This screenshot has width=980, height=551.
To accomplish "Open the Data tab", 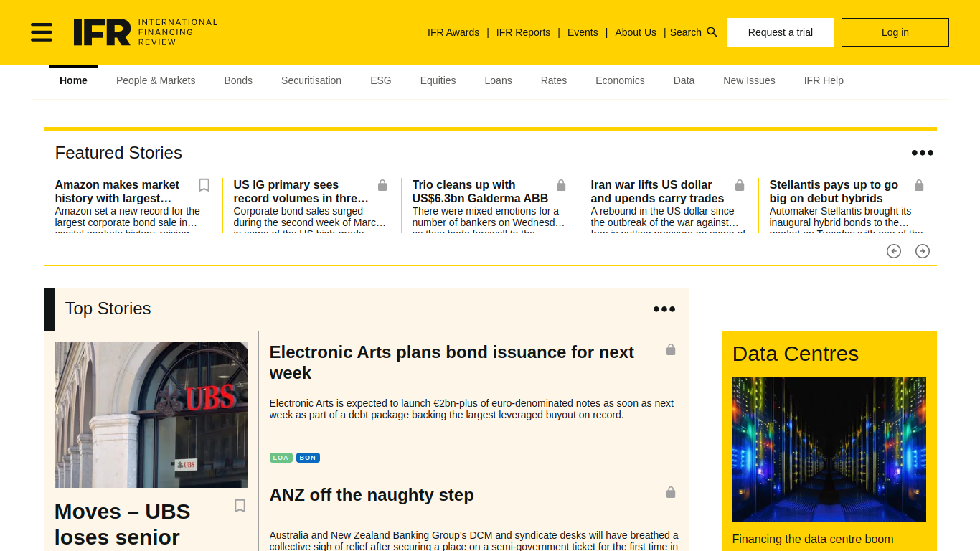I will tap(684, 80).
